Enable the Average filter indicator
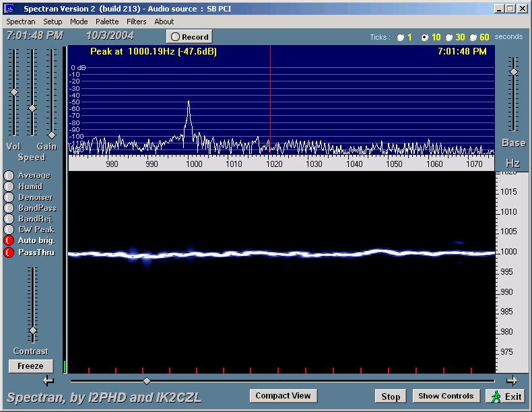Screen dimensions: 532x412 click(x=9, y=176)
